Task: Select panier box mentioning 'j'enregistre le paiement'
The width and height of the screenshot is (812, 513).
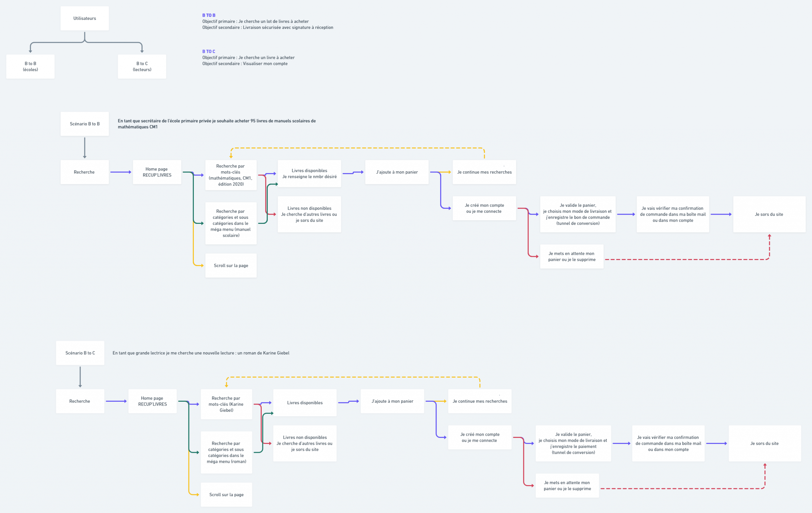Action: 573,443
